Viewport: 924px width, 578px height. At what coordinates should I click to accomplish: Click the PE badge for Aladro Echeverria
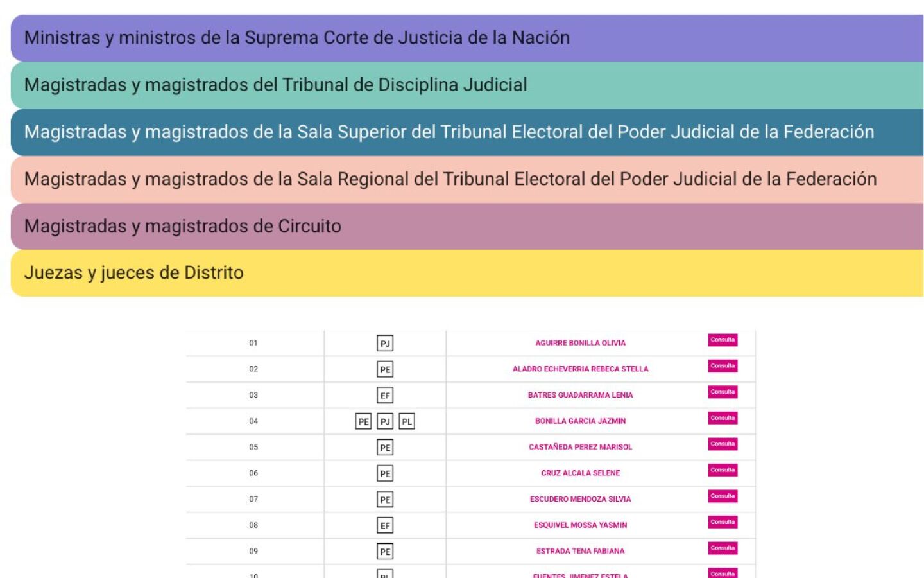click(x=385, y=369)
